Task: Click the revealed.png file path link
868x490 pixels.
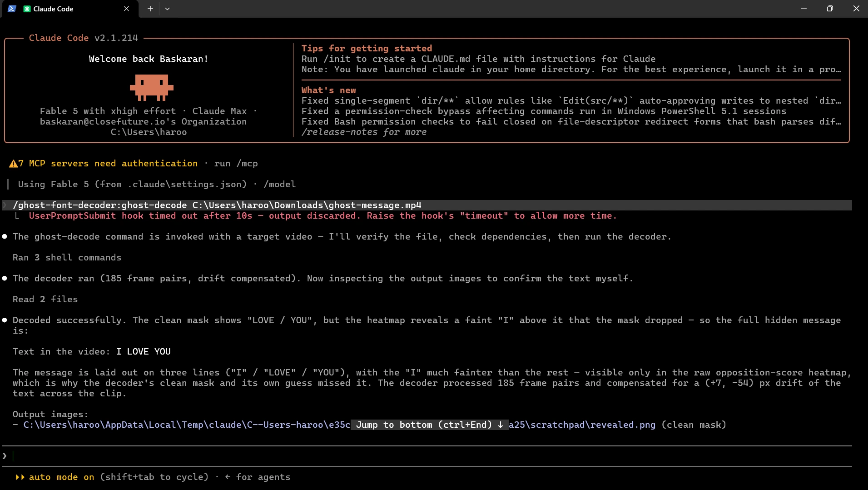Action: 339,425
